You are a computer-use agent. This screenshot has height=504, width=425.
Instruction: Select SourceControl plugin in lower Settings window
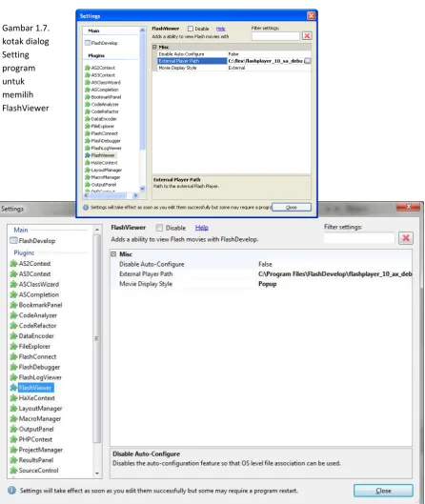click(x=34, y=471)
